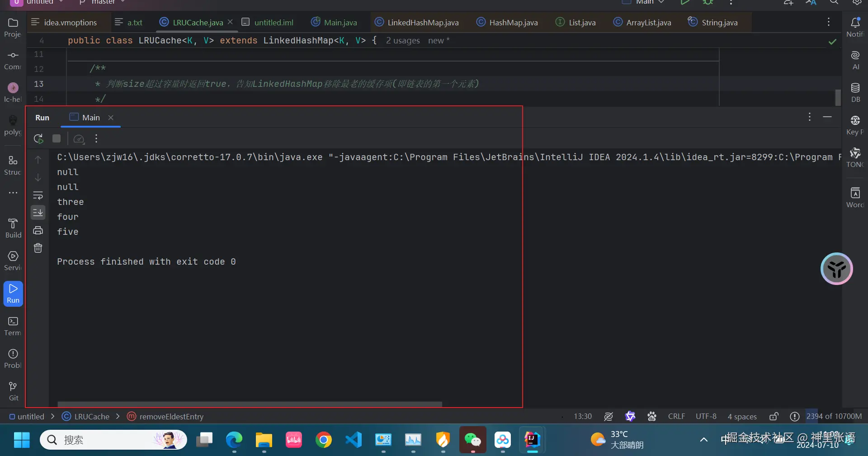The height and width of the screenshot is (456, 868).
Task: Rerun the Main program
Action: coord(38,139)
